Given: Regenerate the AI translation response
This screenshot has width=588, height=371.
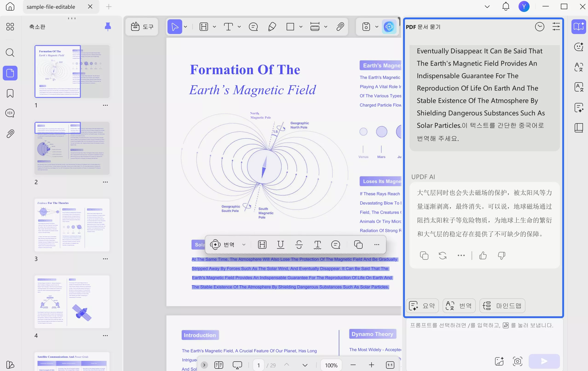Looking at the screenshot, I should click(442, 255).
